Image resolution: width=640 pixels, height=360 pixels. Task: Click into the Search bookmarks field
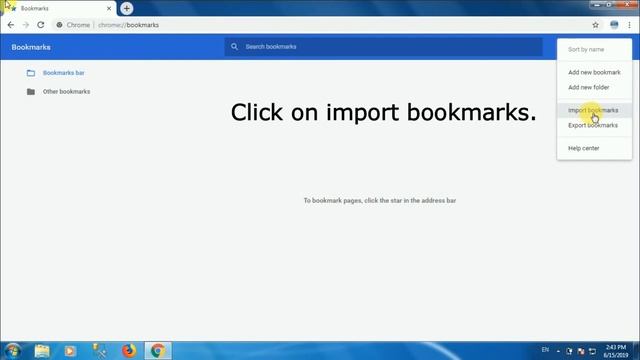[x=383, y=47]
